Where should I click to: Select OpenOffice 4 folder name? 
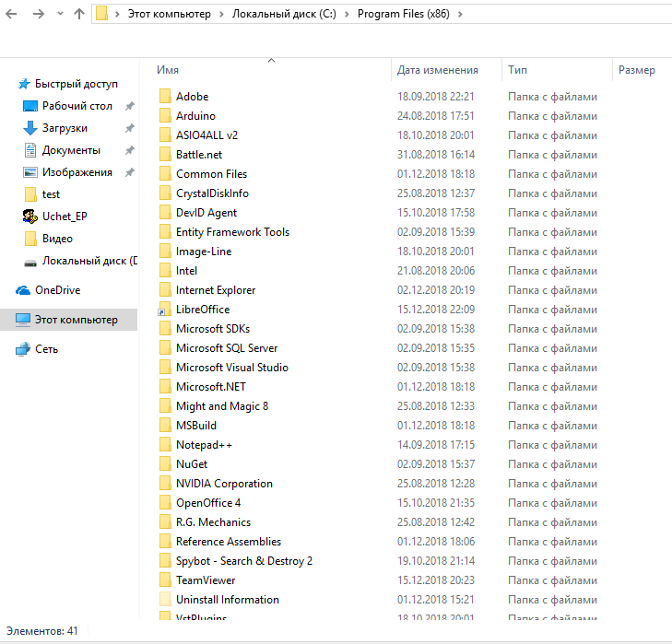(x=208, y=503)
